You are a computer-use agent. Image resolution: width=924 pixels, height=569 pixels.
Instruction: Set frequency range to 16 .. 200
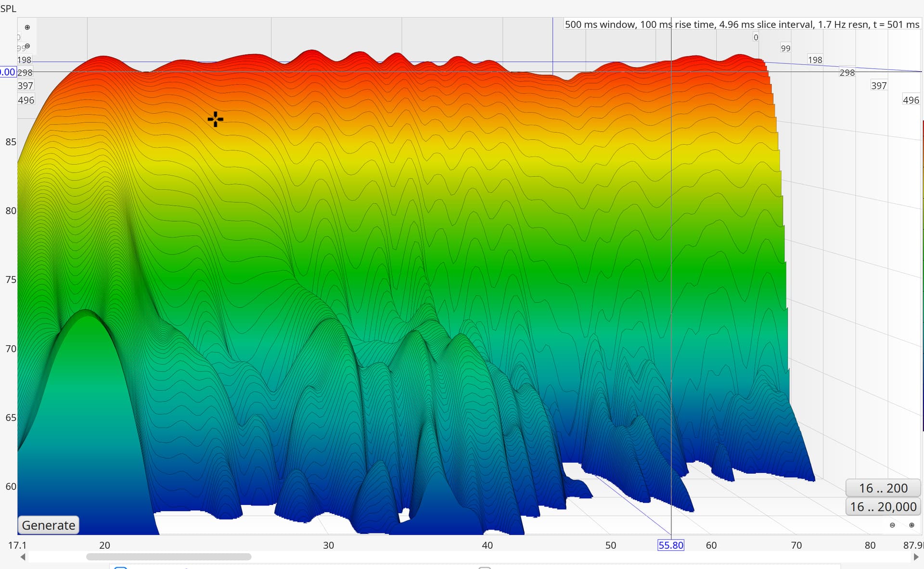[883, 488]
